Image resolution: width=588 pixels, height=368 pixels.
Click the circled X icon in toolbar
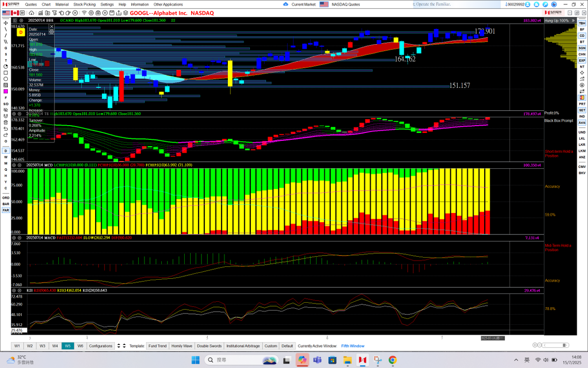pos(75,12)
